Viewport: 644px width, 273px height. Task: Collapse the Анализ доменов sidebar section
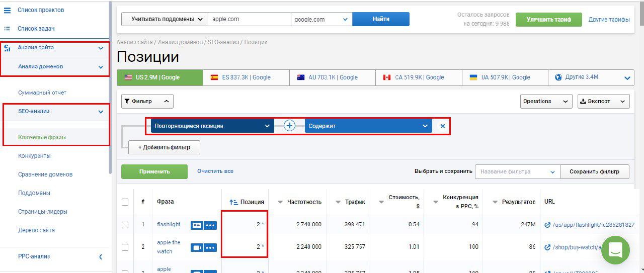point(101,67)
